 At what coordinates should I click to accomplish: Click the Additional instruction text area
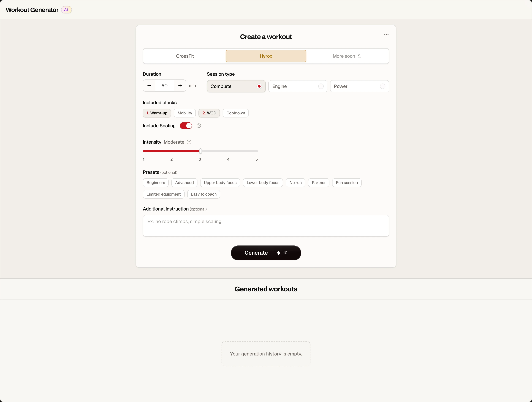point(266,226)
